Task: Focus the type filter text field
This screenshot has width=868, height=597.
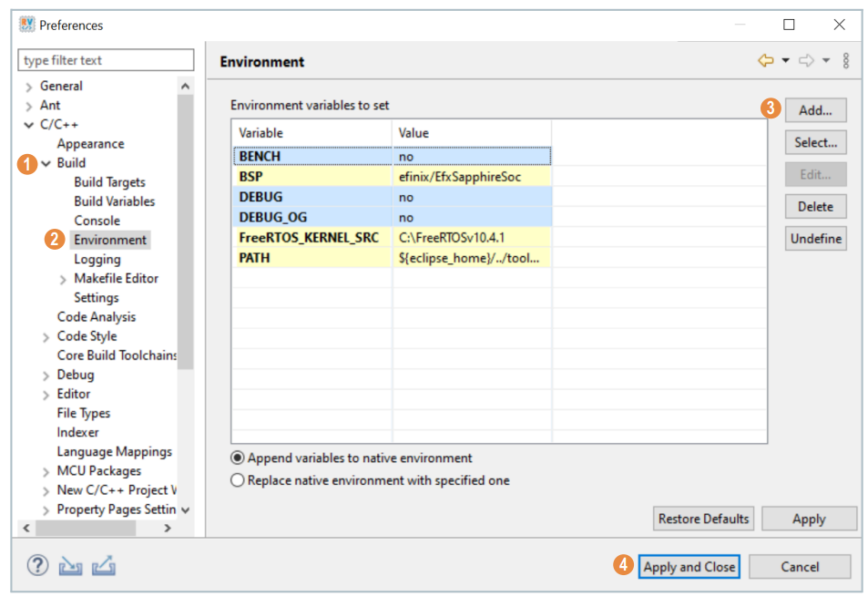Action: tap(106, 60)
